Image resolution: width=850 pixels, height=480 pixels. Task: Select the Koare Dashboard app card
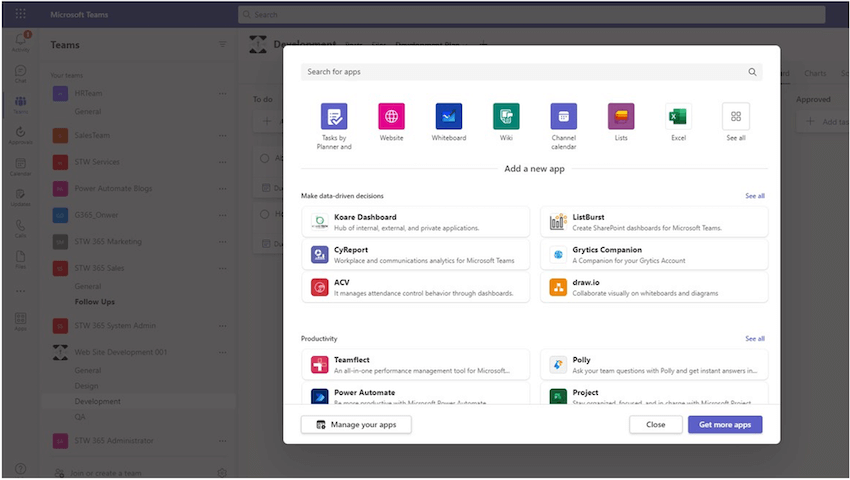click(x=416, y=222)
